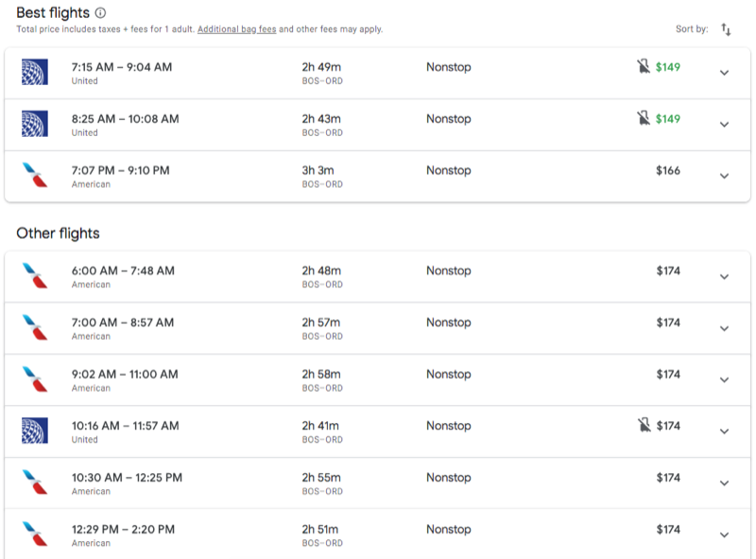The width and height of the screenshot is (756, 559).
Task: Click the $149 price on 8:25 AM flight
Action: pyautogui.click(x=668, y=119)
